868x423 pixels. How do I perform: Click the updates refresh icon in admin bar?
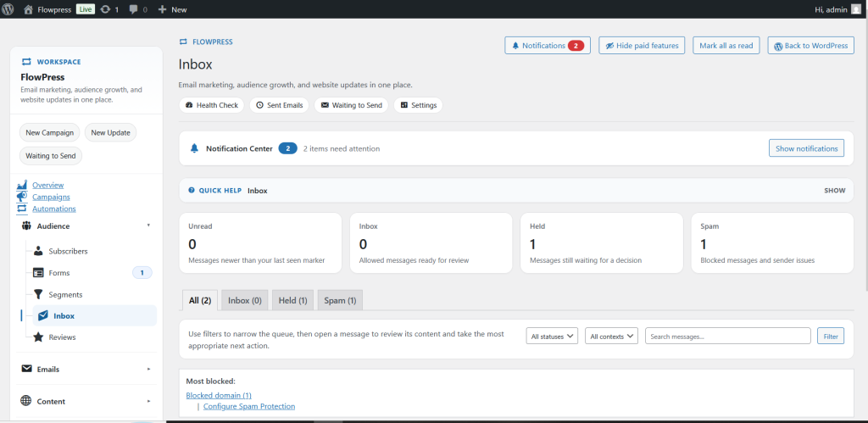[x=105, y=8]
